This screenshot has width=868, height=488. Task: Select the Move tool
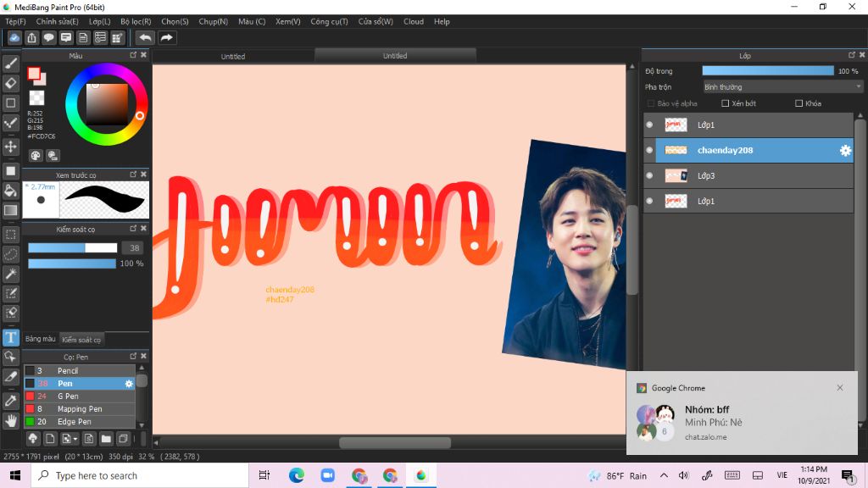pos(10,147)
